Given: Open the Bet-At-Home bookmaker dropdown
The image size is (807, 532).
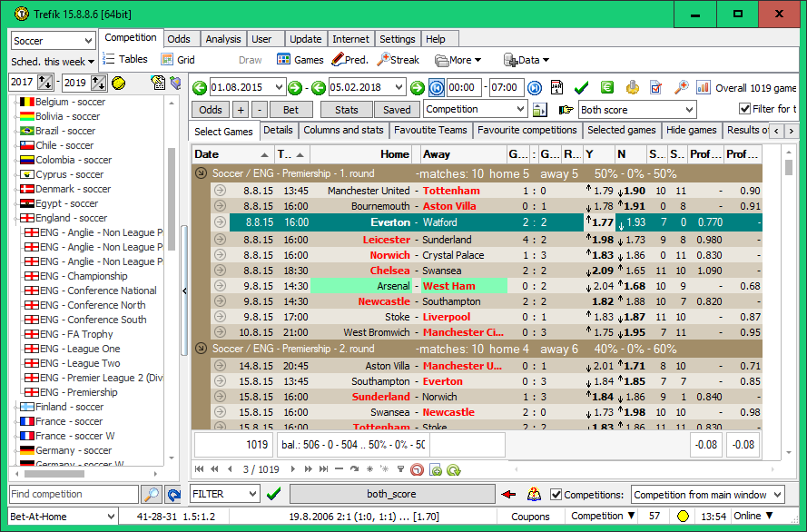Looking at the screenshot, I should tap(63, 517).
